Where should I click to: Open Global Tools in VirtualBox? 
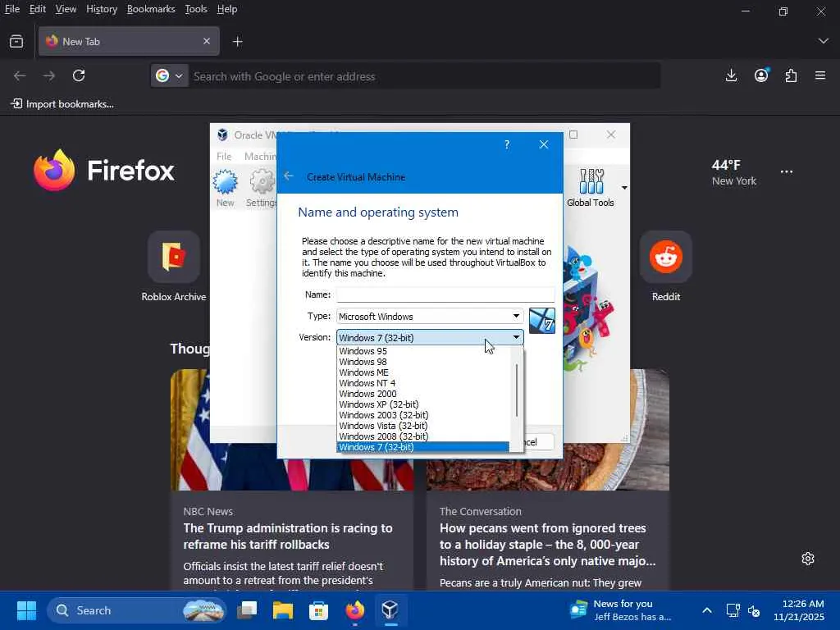tap(591, 188)
